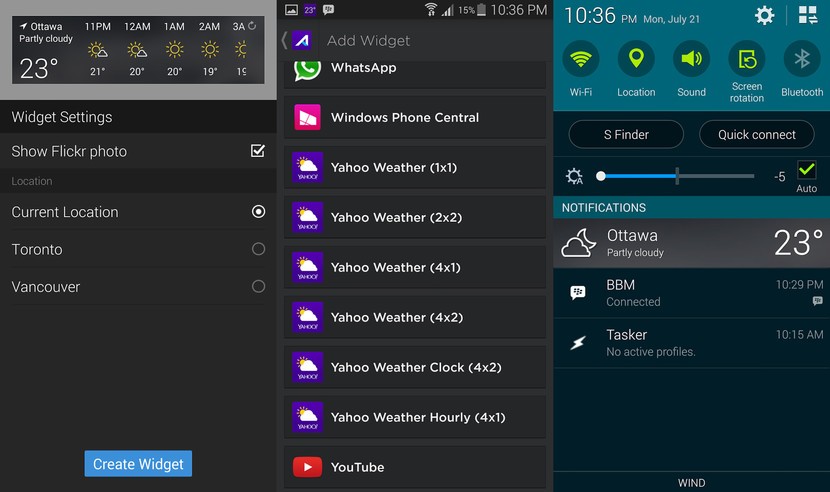Tap the 23° weather status bar icon

pyautogui.click(x=310, y=10)
